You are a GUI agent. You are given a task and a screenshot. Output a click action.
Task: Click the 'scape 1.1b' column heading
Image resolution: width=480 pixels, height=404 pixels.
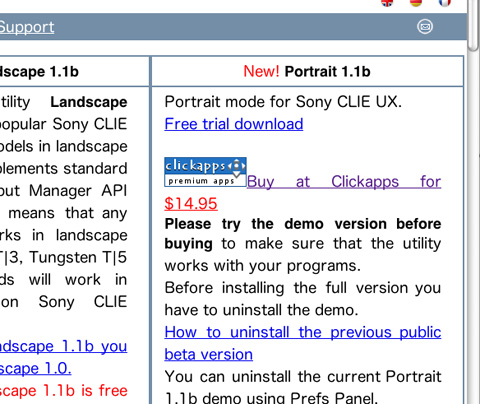tap(39, 71)
